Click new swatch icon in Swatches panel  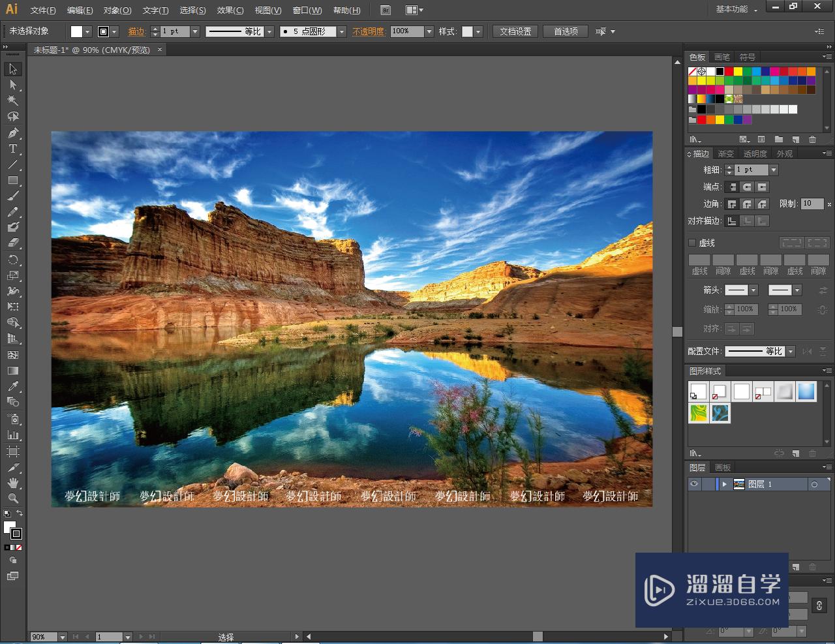(795, 139)
